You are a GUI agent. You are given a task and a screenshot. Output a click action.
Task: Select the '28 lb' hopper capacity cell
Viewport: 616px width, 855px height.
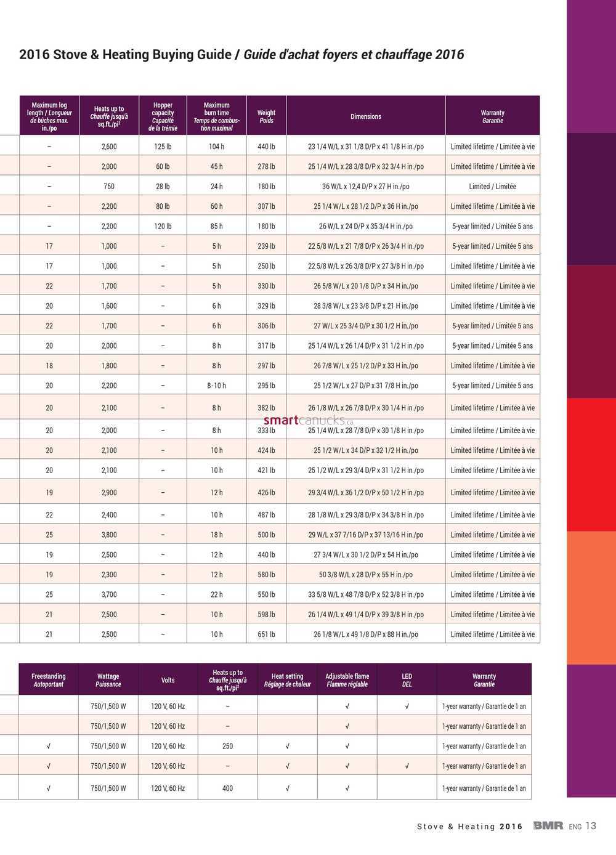163,186
